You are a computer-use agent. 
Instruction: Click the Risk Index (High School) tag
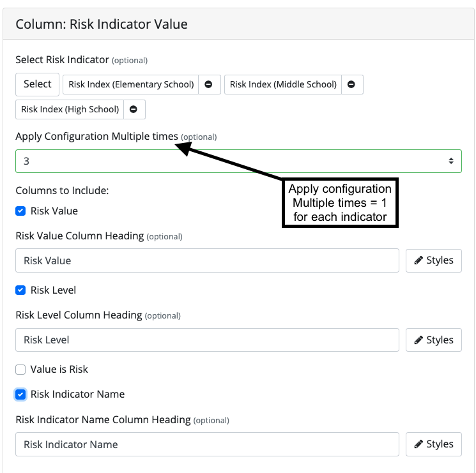pos(70,109)
